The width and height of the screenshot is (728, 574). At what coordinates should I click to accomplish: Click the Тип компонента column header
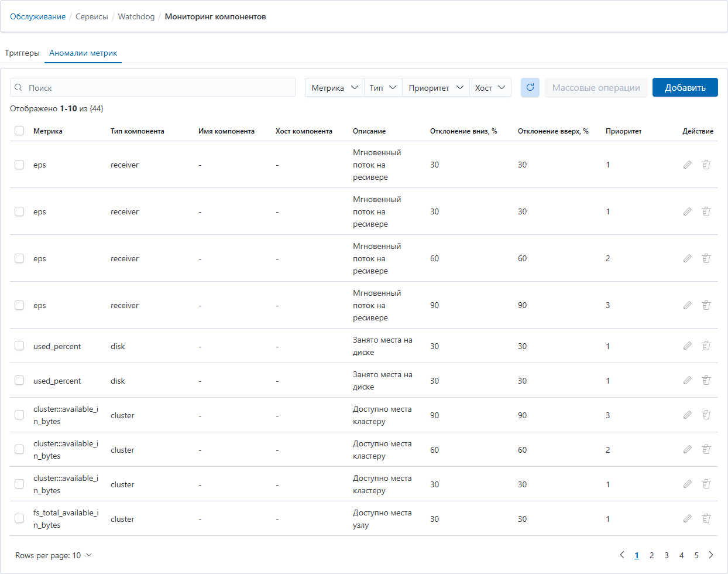(138, 131)
